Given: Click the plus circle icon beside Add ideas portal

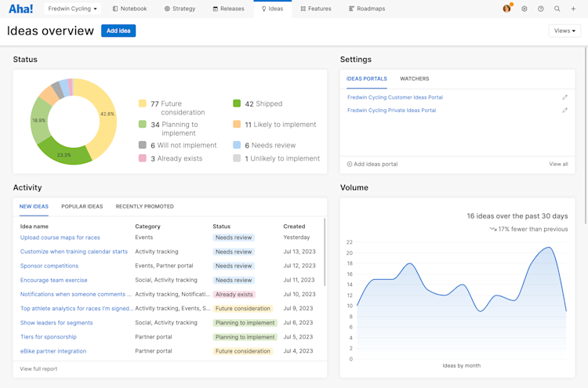Looking at the screenshot, I should pos(350,164).
